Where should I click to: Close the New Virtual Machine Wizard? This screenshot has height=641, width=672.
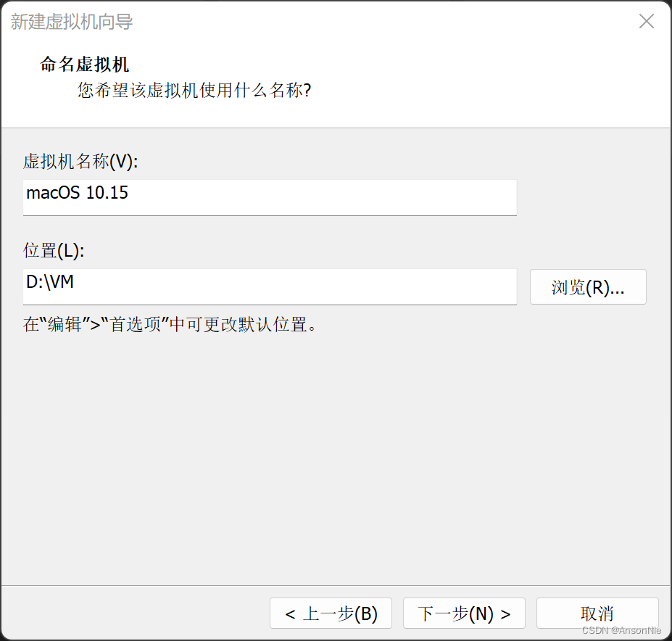coord(645,21)
